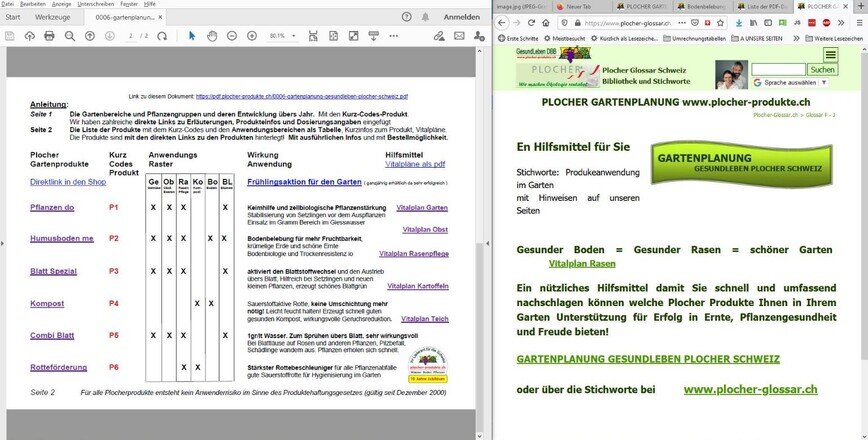The image size is (868, 440).
Task: Open the Vitalplan Garten link
Action: pos(422,208)
